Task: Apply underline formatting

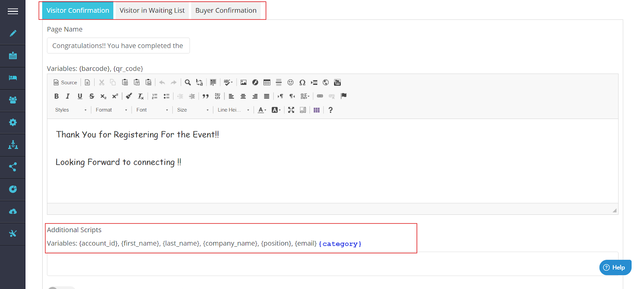Action: (x=80, y=96)
